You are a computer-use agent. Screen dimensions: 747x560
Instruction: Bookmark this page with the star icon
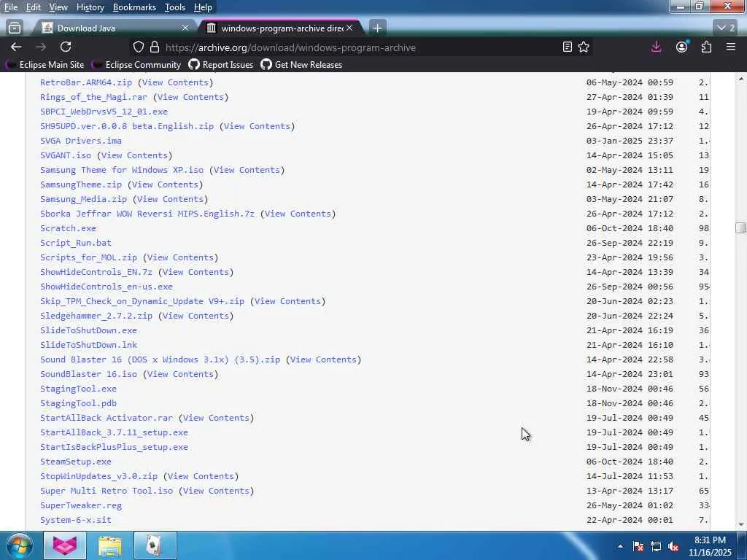[x=584, y=47]
